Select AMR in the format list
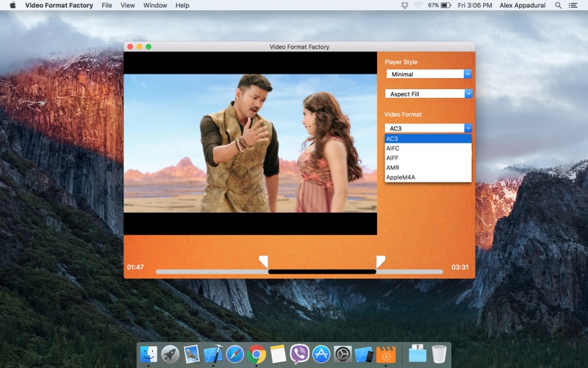 click(428, 168)
